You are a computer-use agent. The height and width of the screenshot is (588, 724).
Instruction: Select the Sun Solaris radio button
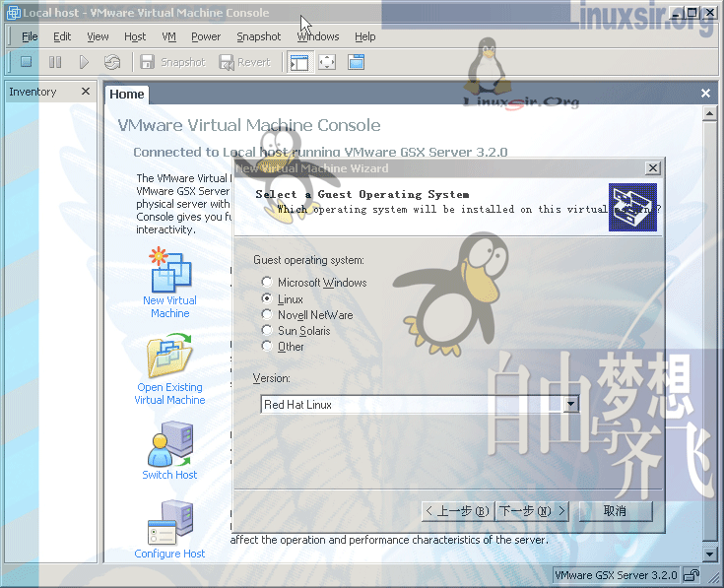pos(266,330)
